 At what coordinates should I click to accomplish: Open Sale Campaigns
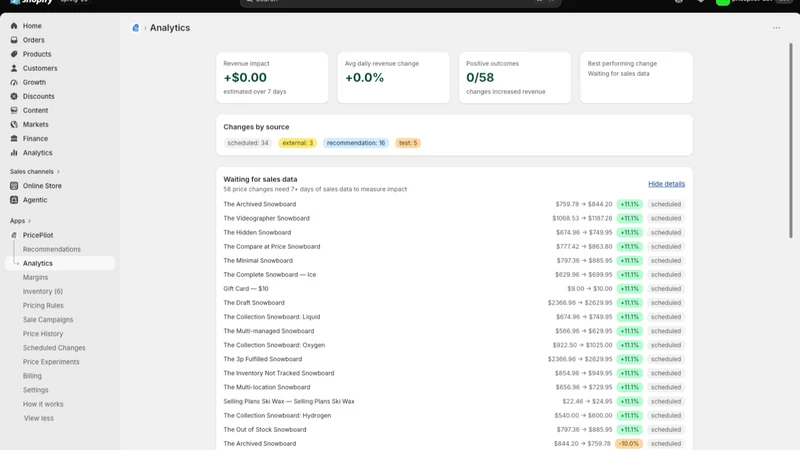[x=48, y=319]
